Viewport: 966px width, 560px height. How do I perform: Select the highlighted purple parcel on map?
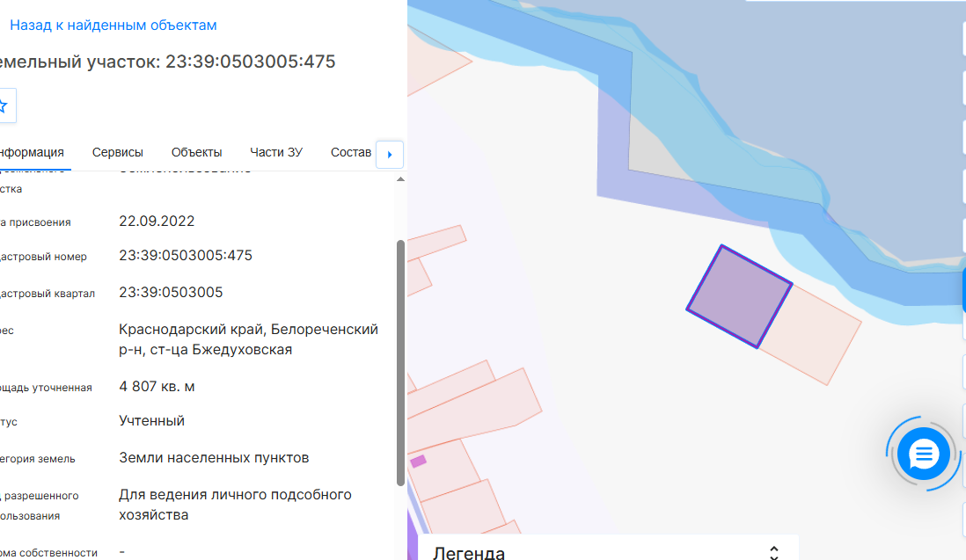(x=739, y=296)
